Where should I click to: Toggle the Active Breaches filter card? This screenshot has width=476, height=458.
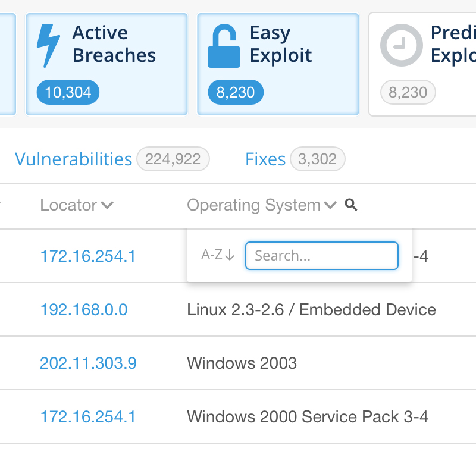coord(107,64)
